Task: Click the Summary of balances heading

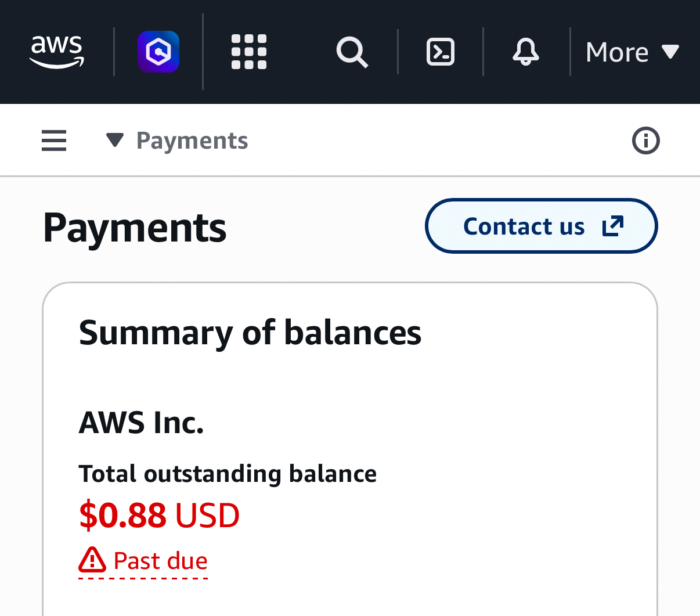Action: 250,333
